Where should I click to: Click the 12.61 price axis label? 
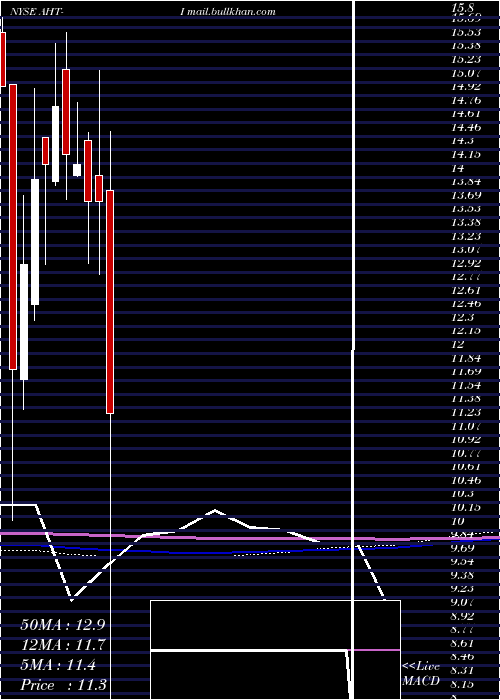pos(466,291)
